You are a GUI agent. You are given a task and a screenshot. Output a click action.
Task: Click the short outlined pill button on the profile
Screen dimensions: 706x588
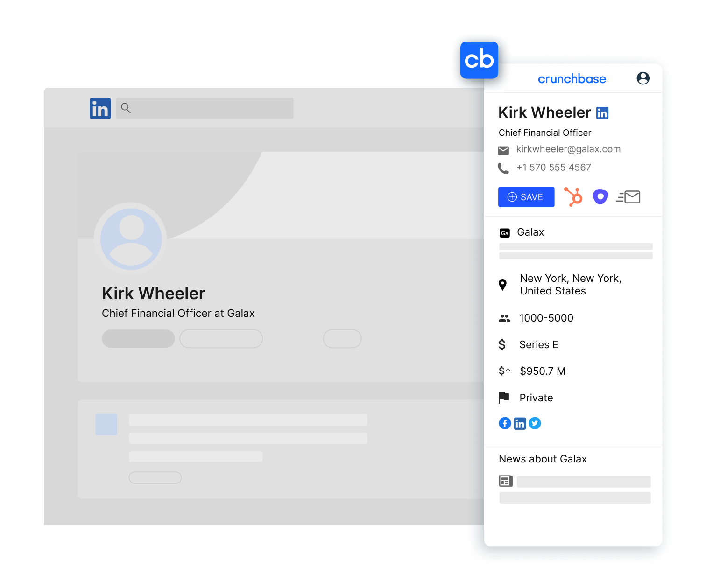342,339
